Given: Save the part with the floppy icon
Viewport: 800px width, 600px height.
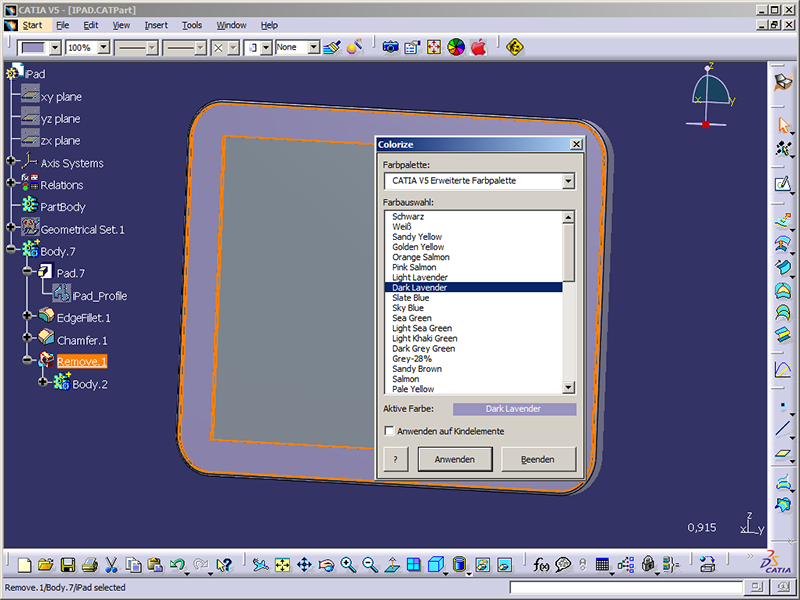Looking at the screenshot, I should click(67, 564).
